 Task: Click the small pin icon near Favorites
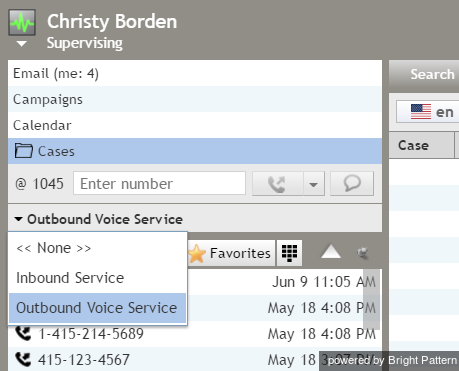pyautogui.click(x=362, y=253)
